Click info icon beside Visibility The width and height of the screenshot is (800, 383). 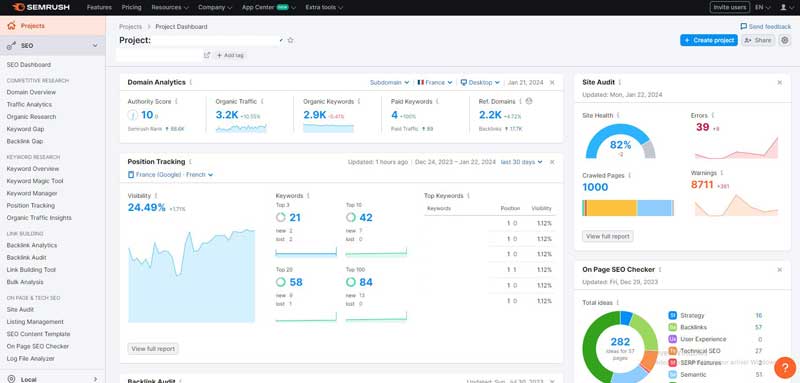pos(156,195)
